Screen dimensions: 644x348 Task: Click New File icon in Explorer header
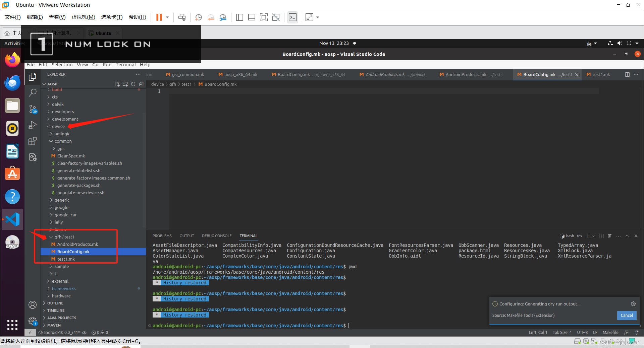point(117,84)
